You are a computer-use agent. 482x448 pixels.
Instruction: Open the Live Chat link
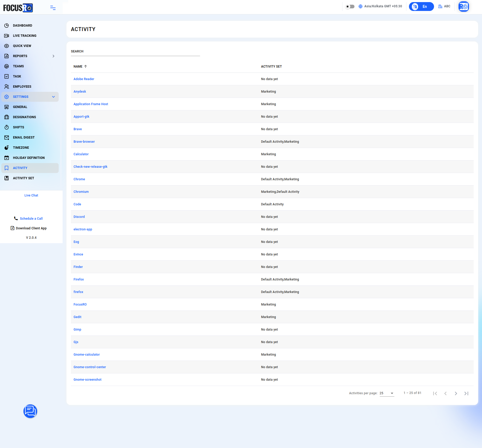tap(31, 195)
